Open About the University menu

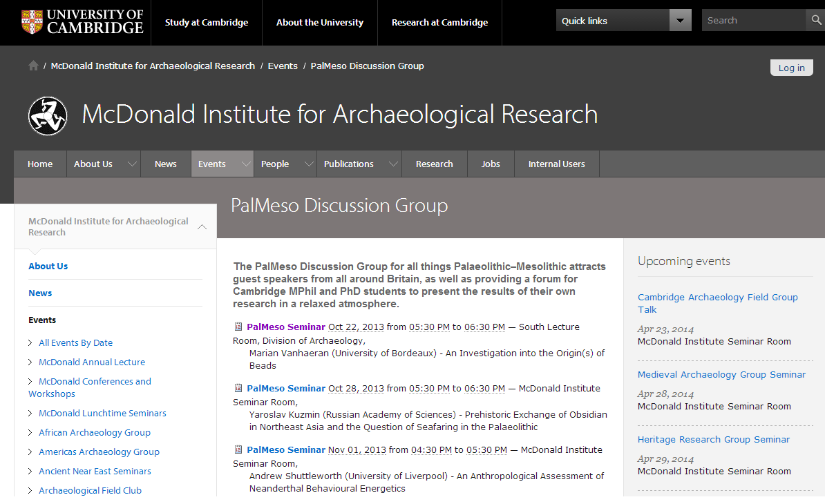[320, 23]
